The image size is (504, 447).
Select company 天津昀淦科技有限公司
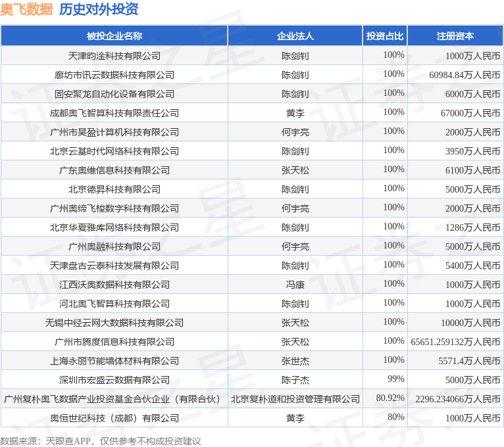tap(114, 56)
